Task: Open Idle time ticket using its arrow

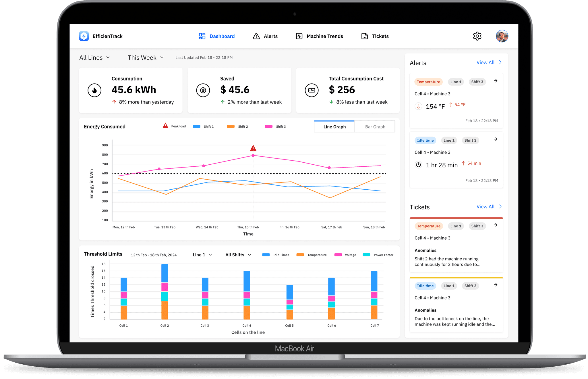Action: click(496, 285)
